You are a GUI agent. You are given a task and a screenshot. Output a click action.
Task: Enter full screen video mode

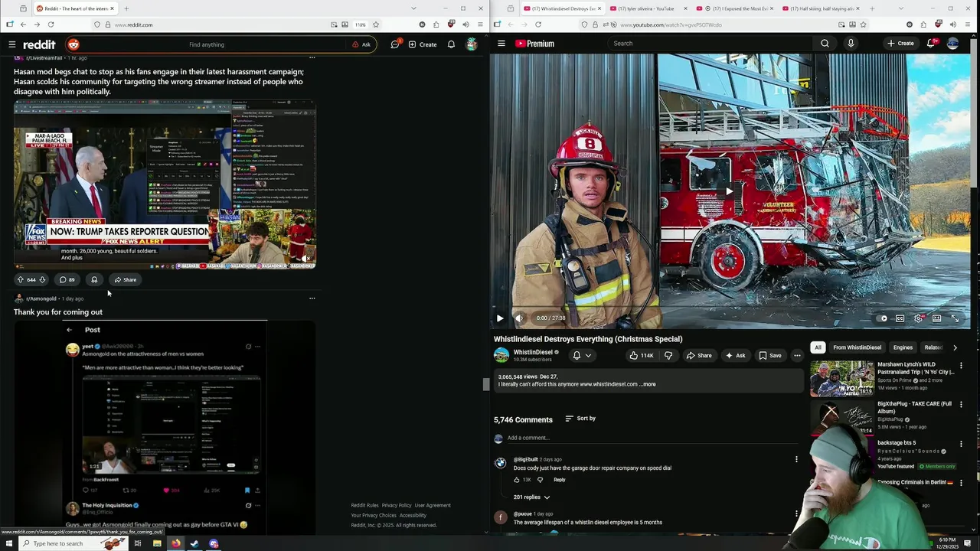[x=955, y=318]
